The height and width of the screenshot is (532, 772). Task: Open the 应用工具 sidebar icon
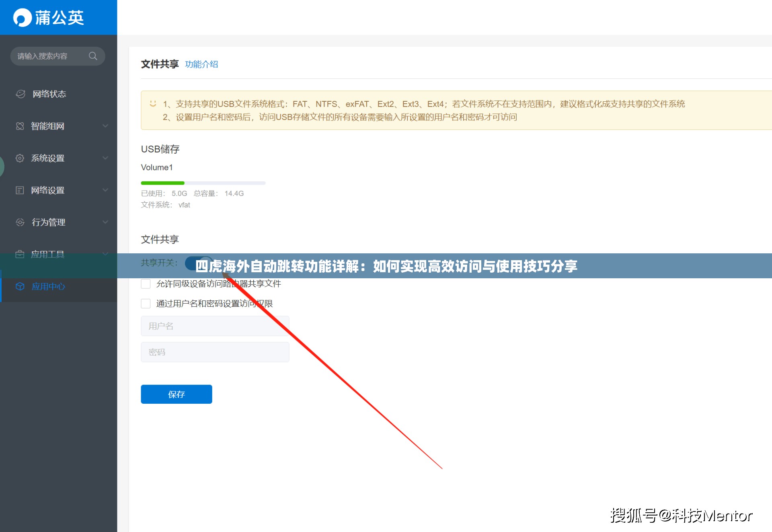point(19,254)
